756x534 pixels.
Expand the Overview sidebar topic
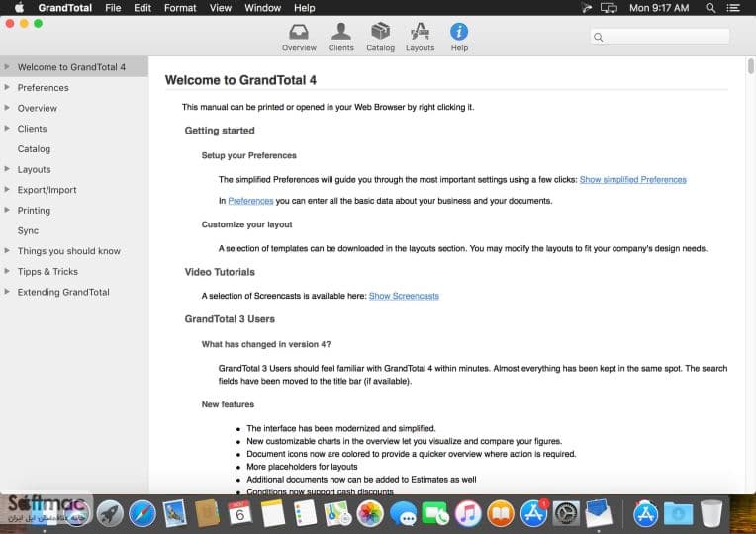[x=7, y=108]
